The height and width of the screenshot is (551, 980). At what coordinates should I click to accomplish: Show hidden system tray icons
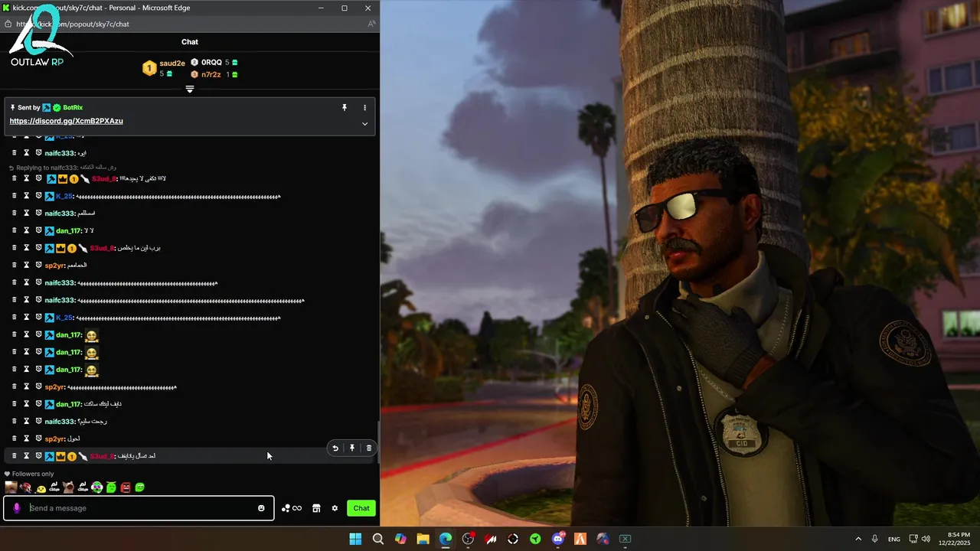tap(858, 539)
